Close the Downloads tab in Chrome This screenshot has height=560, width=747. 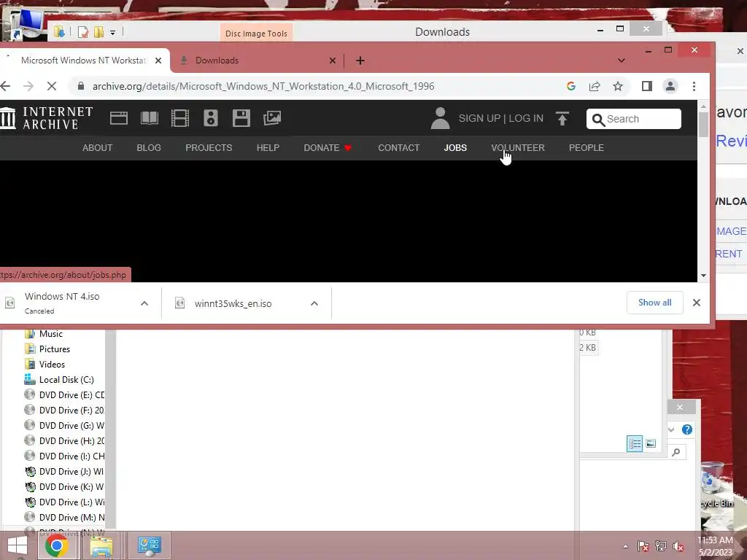(333, 61)
